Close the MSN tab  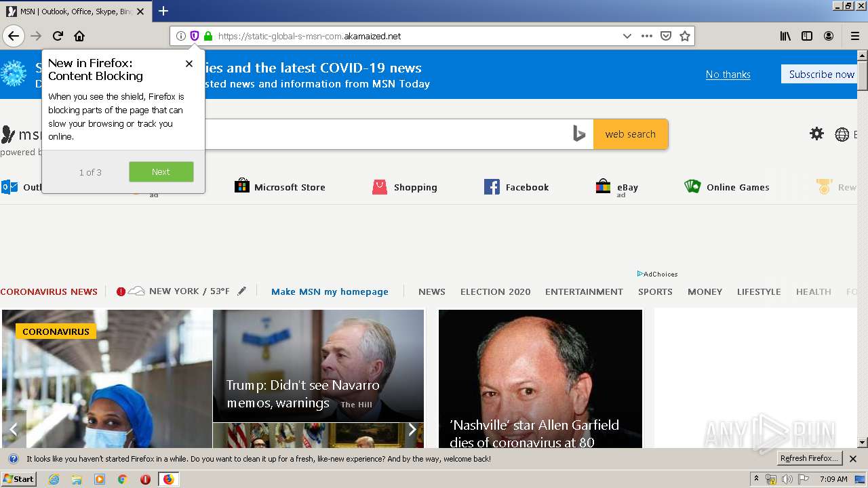click(140, 12)
